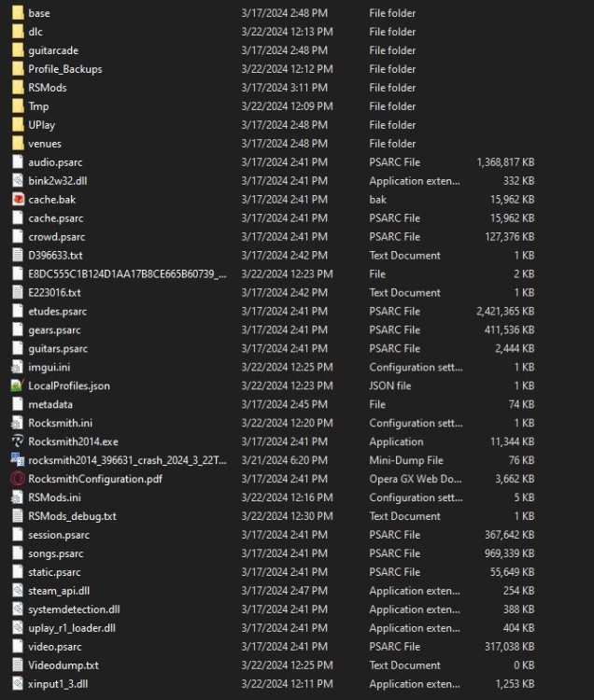Select the systemdetection.dll file icon

(x=18, y=609)
